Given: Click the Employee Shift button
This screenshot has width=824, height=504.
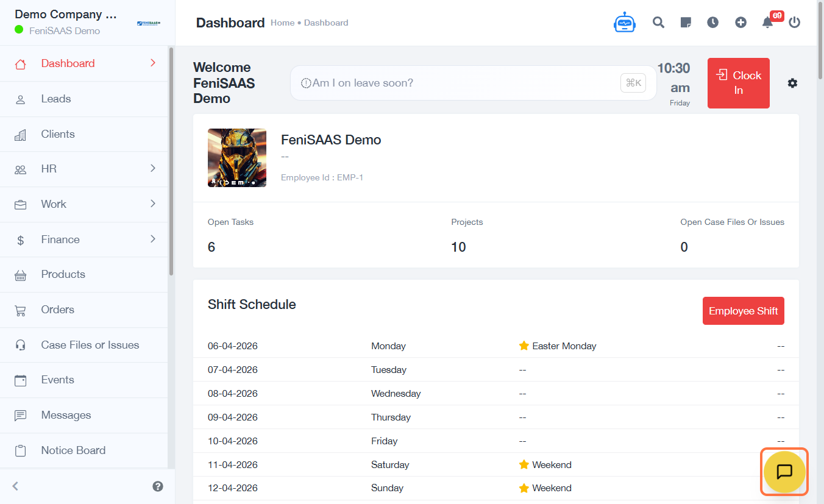Looking at the screenshot, I should (743, 311).
